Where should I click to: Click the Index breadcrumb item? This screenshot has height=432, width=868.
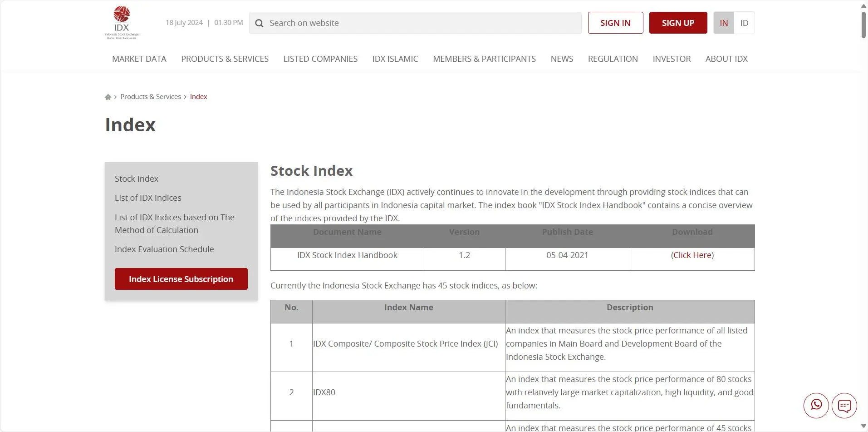tap(198, 97)
